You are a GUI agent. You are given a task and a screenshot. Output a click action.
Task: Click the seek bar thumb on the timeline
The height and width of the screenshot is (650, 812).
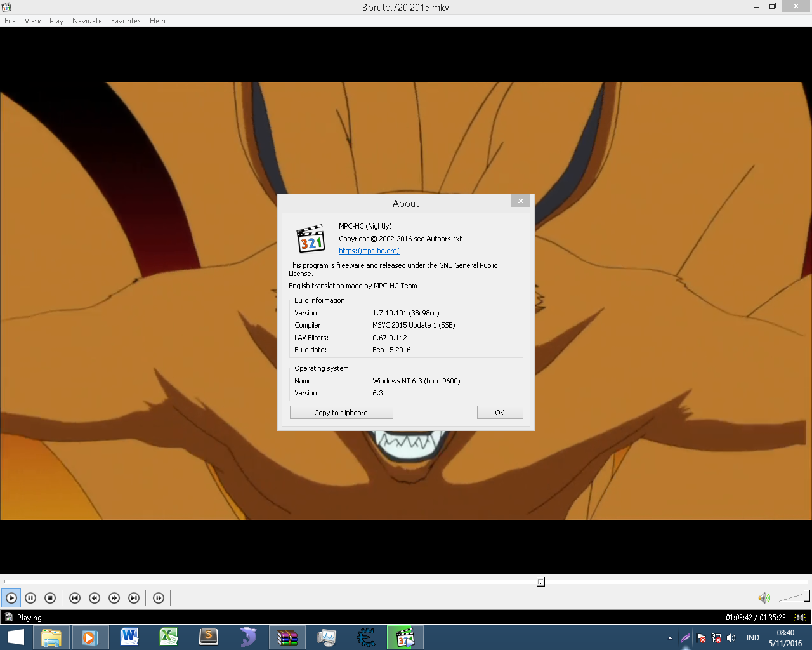(x=540, y=581)
